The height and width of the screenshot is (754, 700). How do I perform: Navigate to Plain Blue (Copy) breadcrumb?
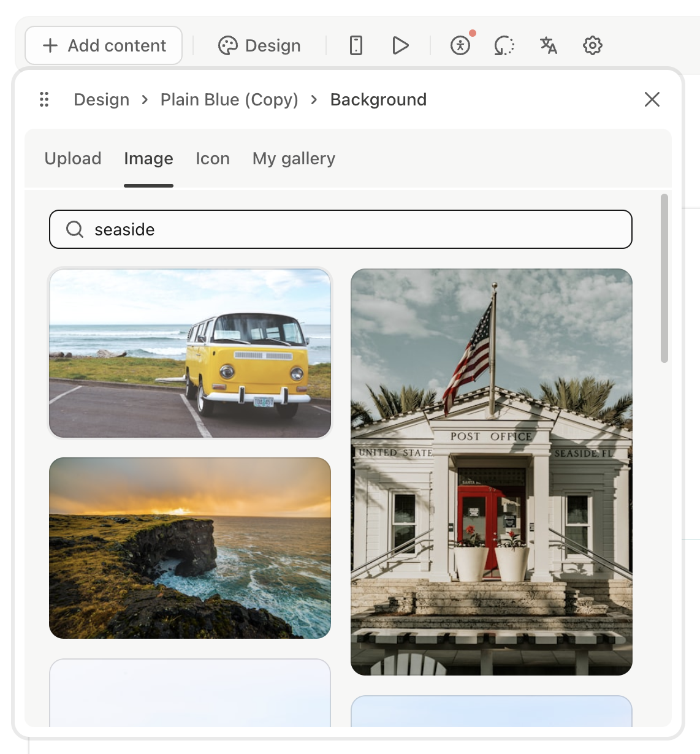tap(229, 99)
